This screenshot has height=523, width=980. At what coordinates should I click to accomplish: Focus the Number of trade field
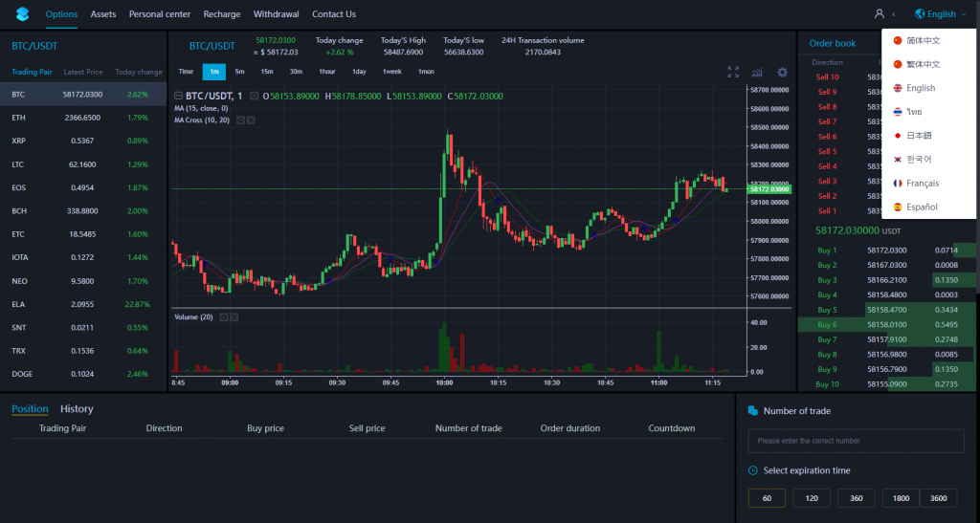pyautogui.click(x=856, y=441)
